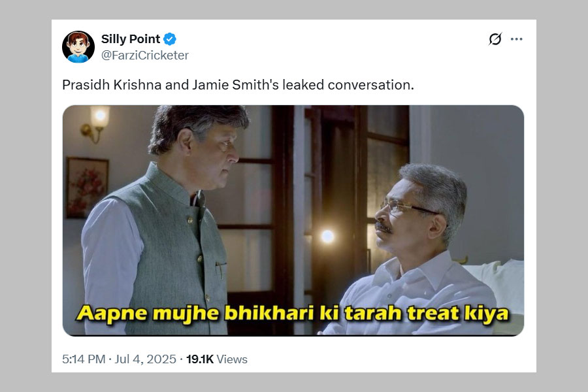Click the word Views beside the count
This screenshot has width=588, height=392.
point(232,359)
